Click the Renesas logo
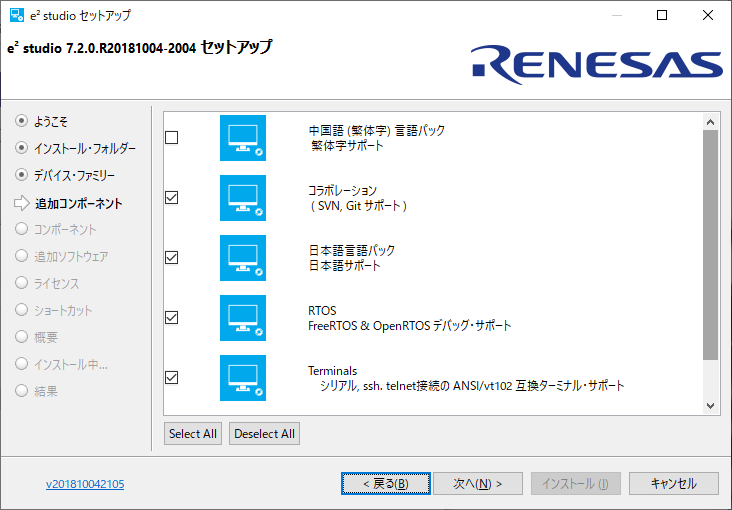 tap(597, 64)
